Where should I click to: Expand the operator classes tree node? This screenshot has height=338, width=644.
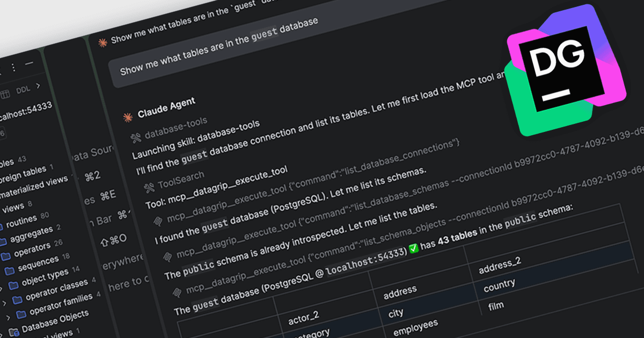3,303
